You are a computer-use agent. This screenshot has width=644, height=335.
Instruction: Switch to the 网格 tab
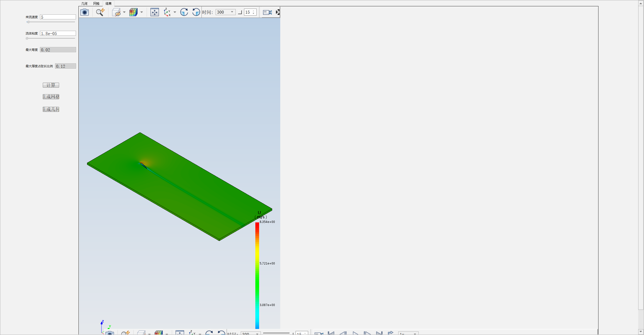(x=96, y=4)
